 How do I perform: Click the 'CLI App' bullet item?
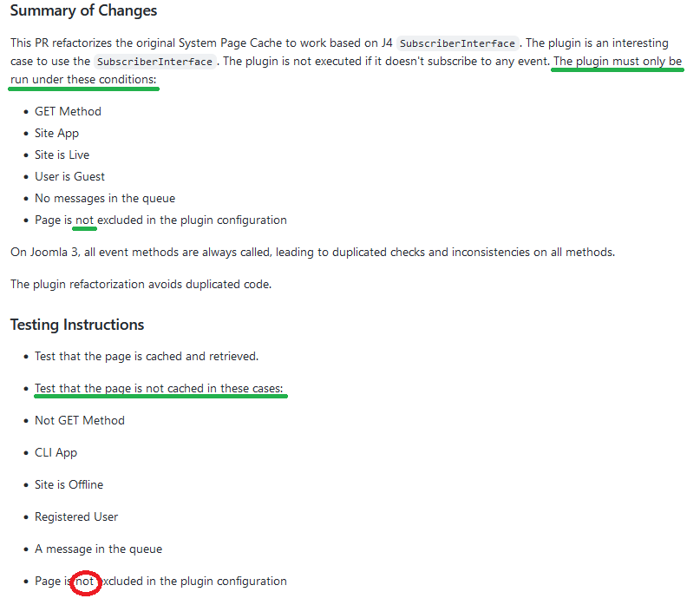click(x=56, y=452)
